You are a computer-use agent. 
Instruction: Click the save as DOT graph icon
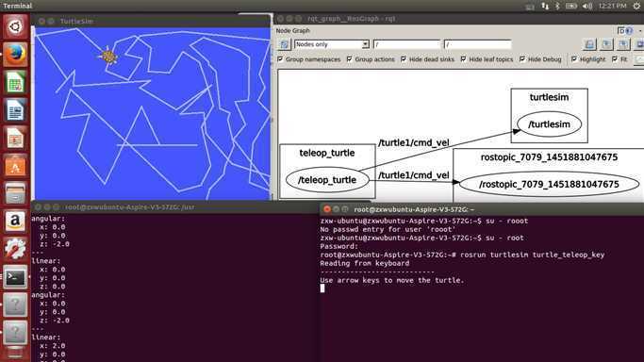coord(606,44)
